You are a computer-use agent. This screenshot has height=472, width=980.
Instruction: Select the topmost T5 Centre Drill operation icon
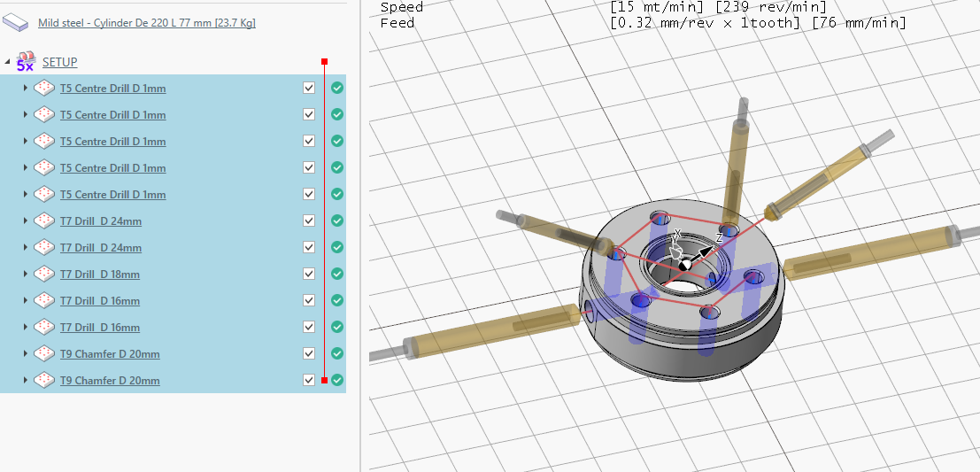pos(44,89)
